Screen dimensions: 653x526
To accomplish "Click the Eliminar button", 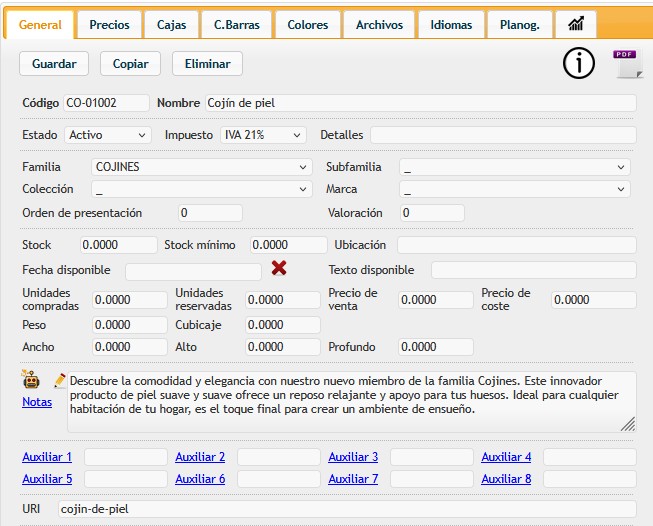I will click(207, 64).
